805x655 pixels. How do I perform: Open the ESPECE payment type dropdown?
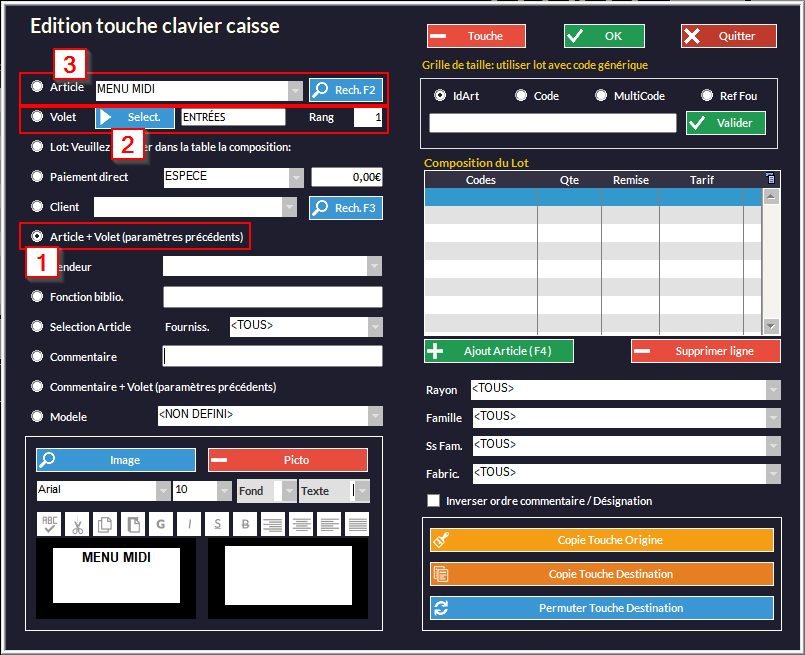[x=295, y=178]
